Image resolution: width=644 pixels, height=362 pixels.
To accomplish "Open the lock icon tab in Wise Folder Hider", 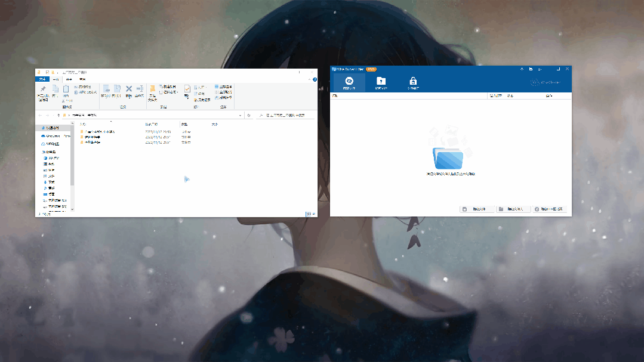I will (412, 82).
